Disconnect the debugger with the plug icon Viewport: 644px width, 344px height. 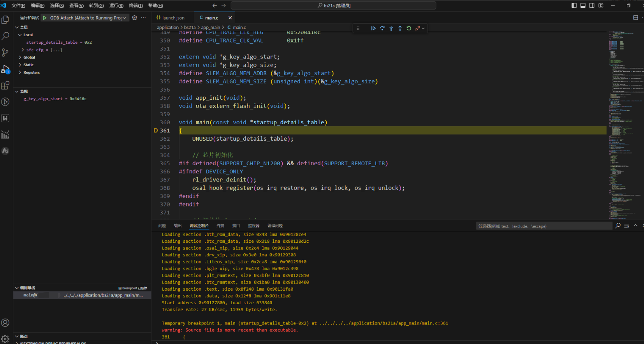click(x=417, y=28)
